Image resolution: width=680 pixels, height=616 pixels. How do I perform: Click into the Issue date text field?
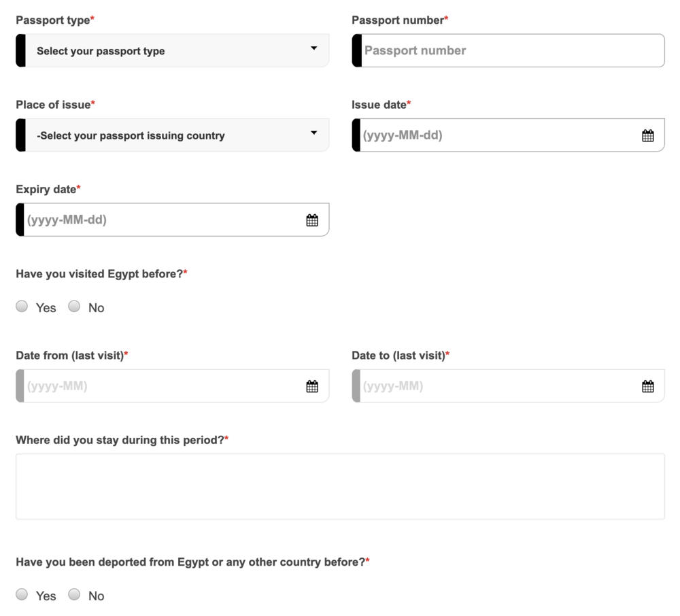[496, 135]
